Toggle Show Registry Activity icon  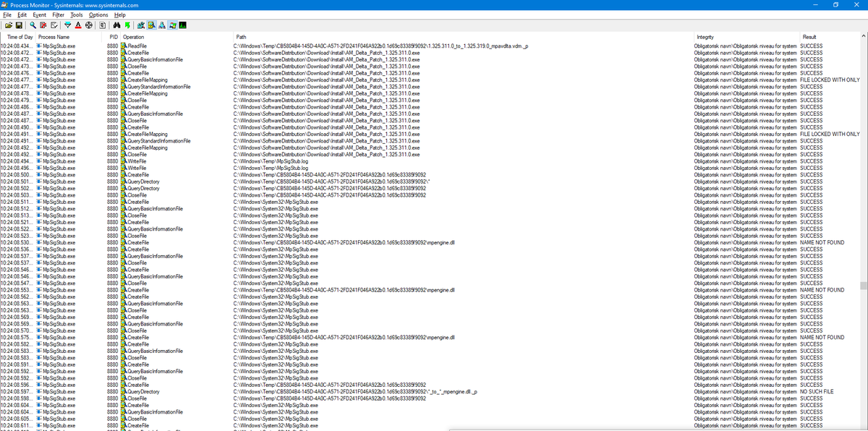140,25
